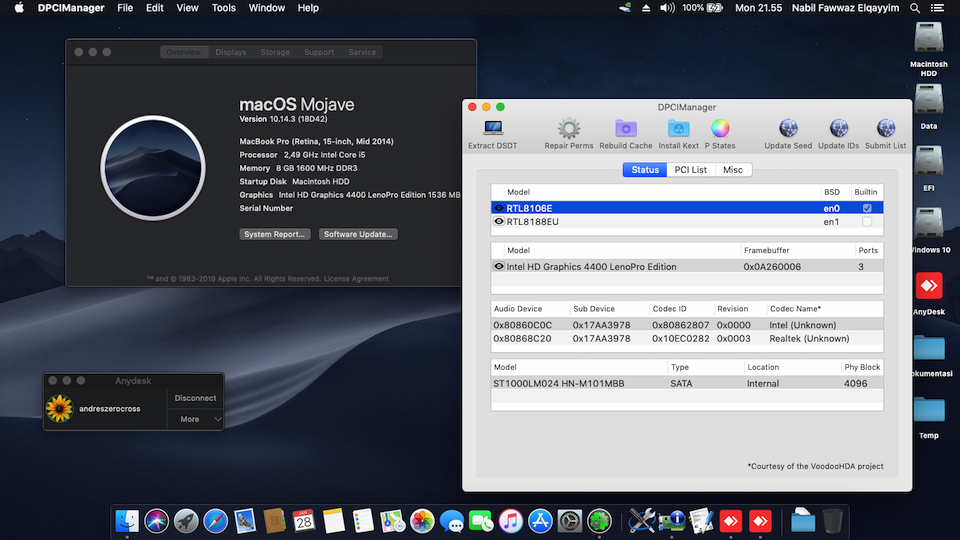The height and width of the screenshot is (540, 960).
Task: Click the Update IDs icon
Action: click(838, 129)
